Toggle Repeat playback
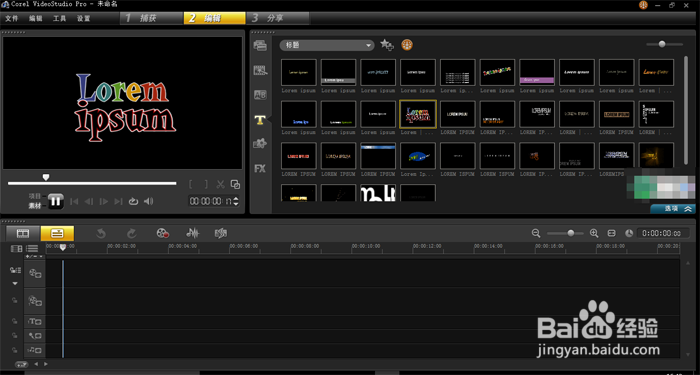 pyautogui.click(x=133, y=202)
